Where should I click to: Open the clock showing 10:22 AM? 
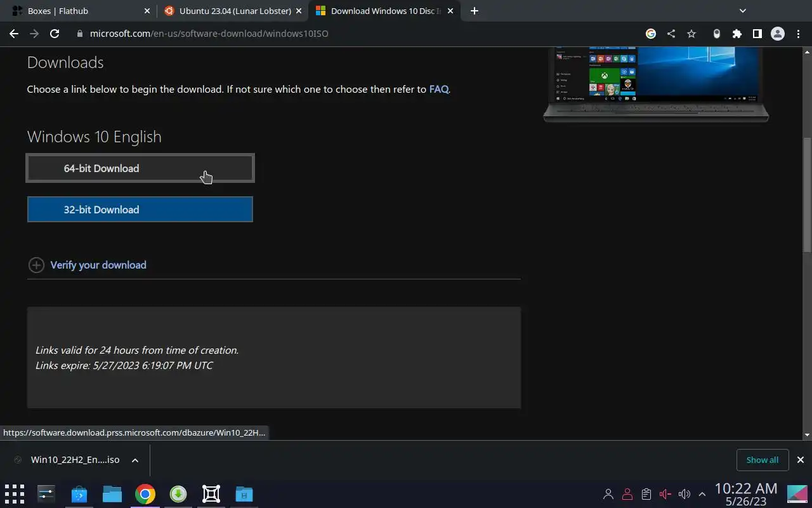(x=746, y=494)
